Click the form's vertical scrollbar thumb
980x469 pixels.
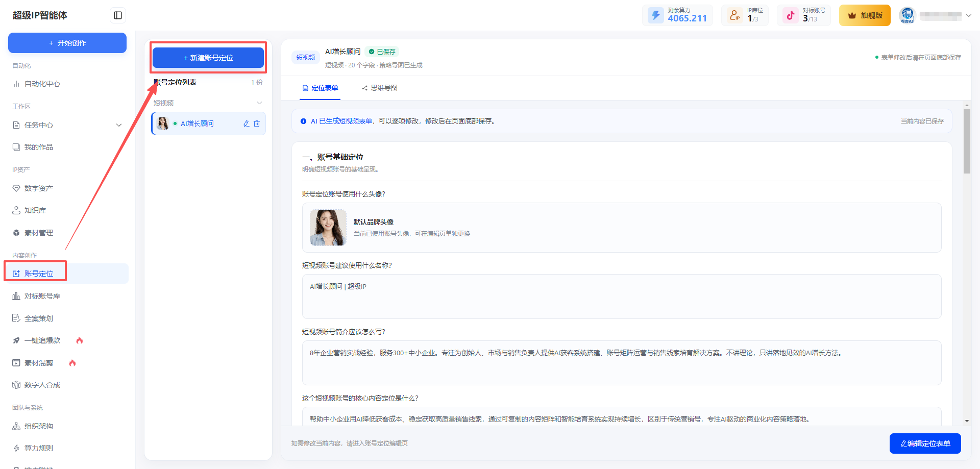pyautogui.click(x=967, y=141)
